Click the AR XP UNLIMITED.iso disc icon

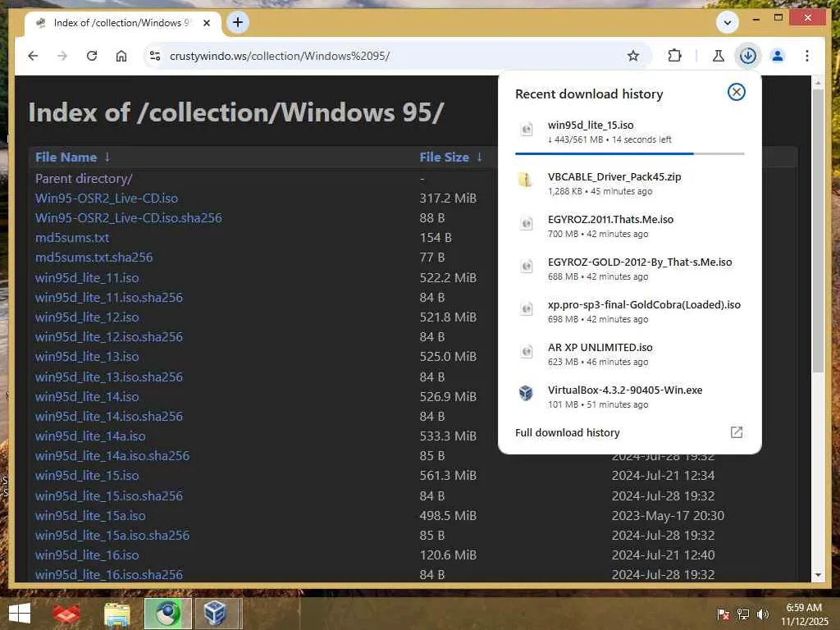tap(526, 351)
